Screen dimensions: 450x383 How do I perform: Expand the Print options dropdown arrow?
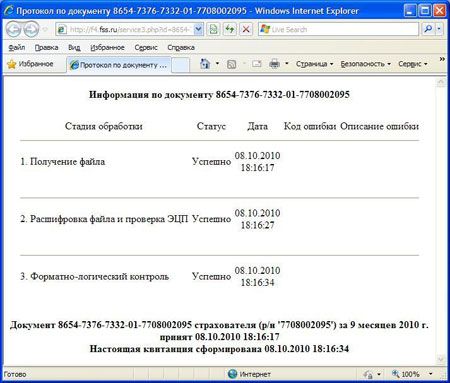coord(287,63)
